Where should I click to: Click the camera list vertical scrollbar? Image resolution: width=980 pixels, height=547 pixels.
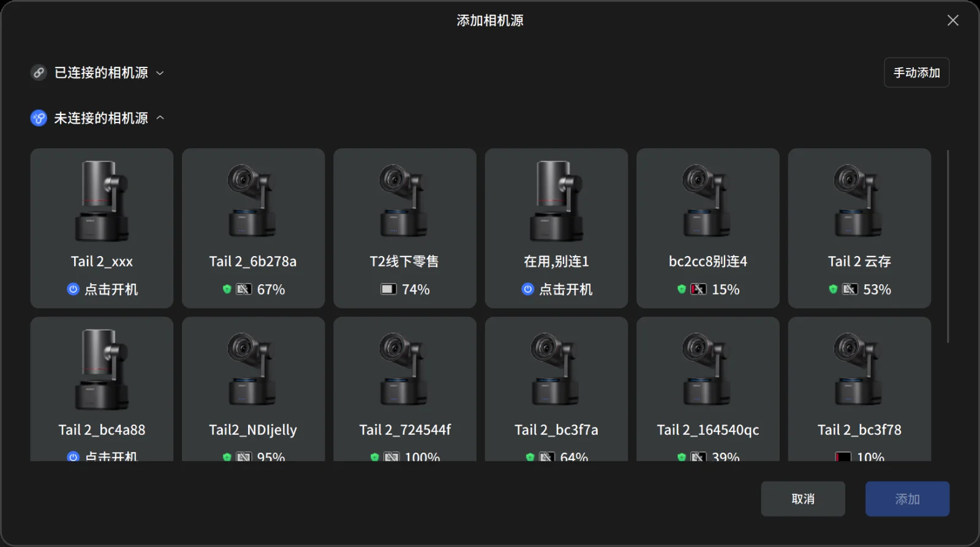948,246
